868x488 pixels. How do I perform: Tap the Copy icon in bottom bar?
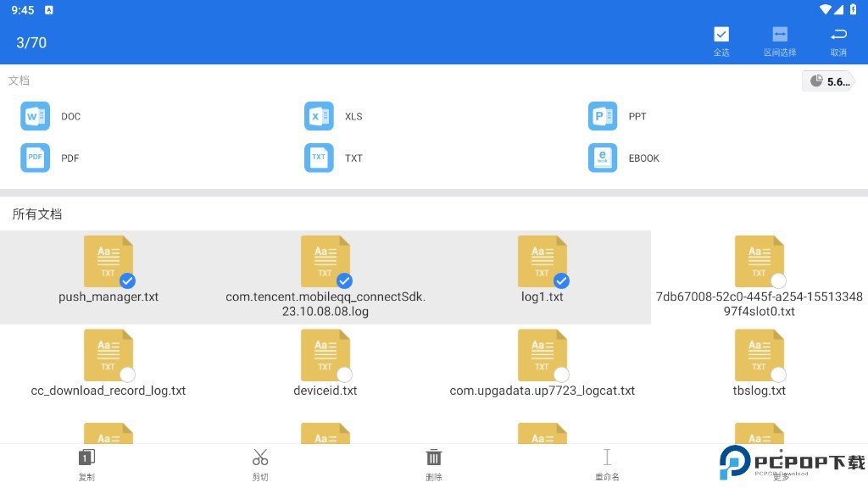pos(86,458)
